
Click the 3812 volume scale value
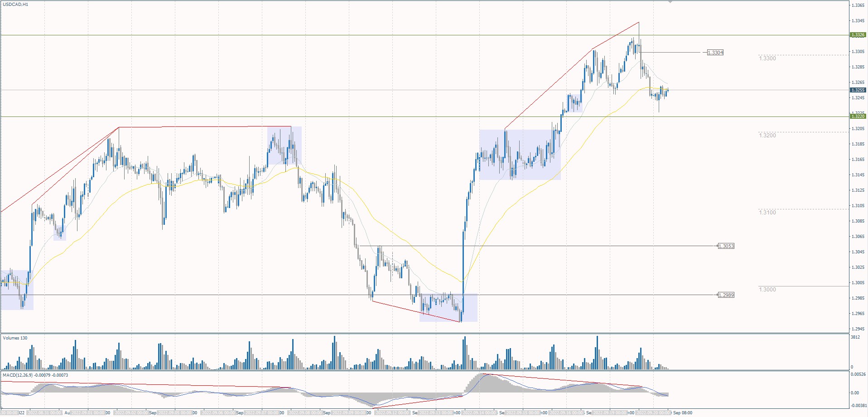(x=855, y=337)
